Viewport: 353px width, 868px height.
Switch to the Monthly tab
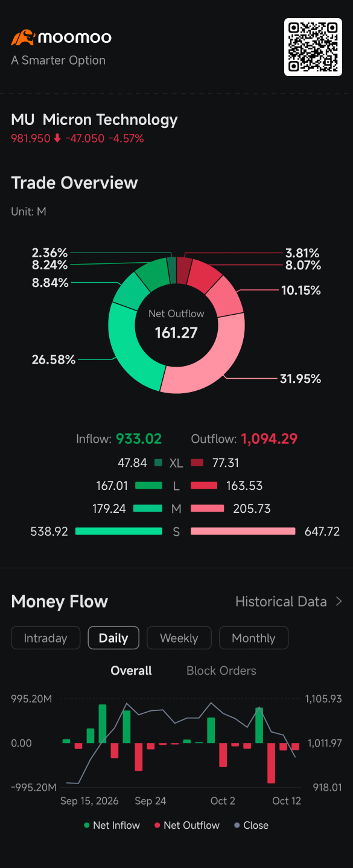(253, 638)
